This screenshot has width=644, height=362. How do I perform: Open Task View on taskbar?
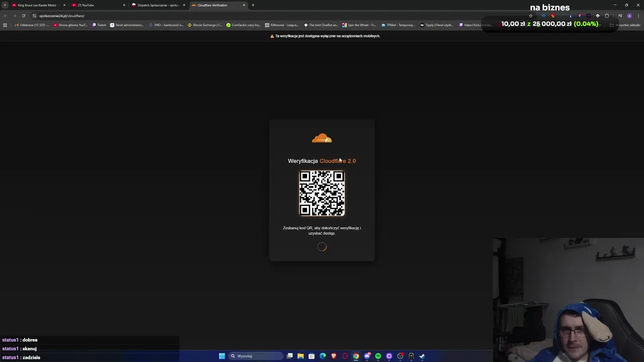point(290,356)
